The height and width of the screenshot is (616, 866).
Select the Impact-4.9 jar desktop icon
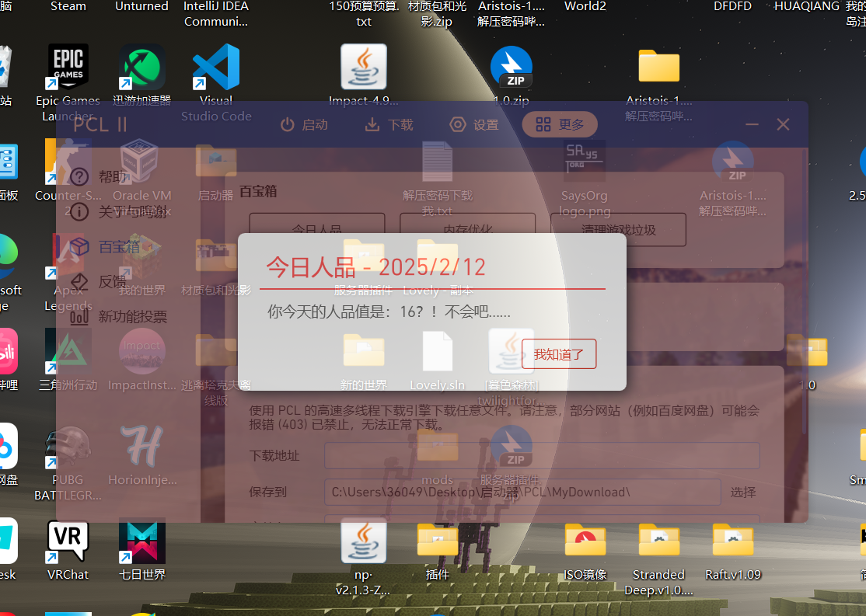(x=363, y=75)
